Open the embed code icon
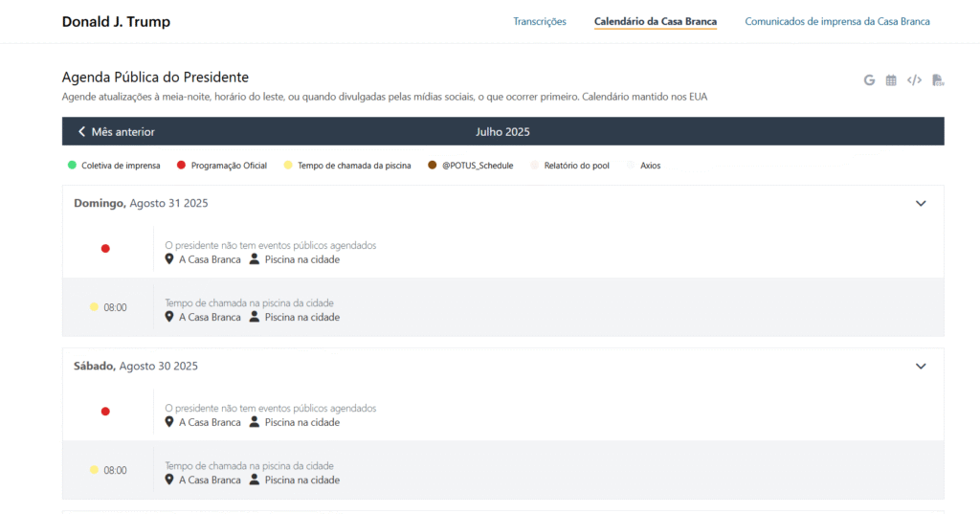 click(x=914, y=80)
